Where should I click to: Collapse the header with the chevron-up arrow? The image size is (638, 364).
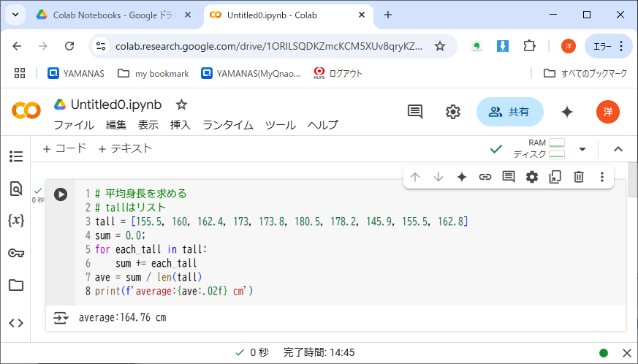[618, 149]
